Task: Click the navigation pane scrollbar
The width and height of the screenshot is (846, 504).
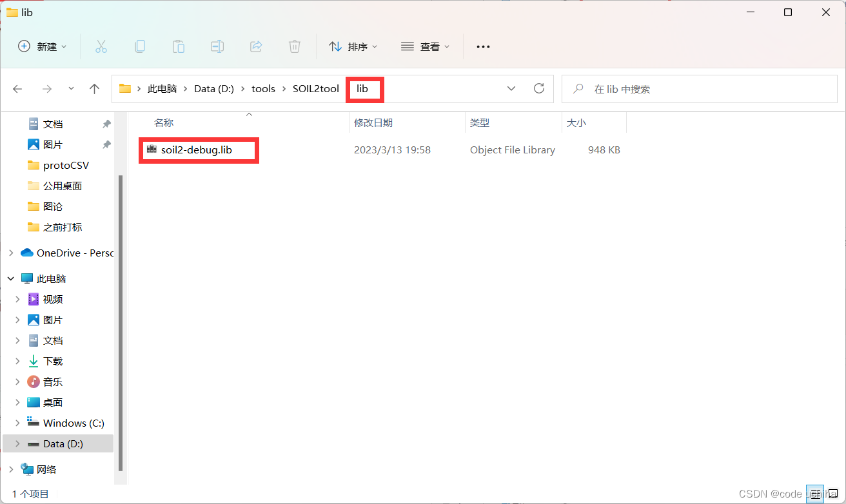Action: (120, 322)
